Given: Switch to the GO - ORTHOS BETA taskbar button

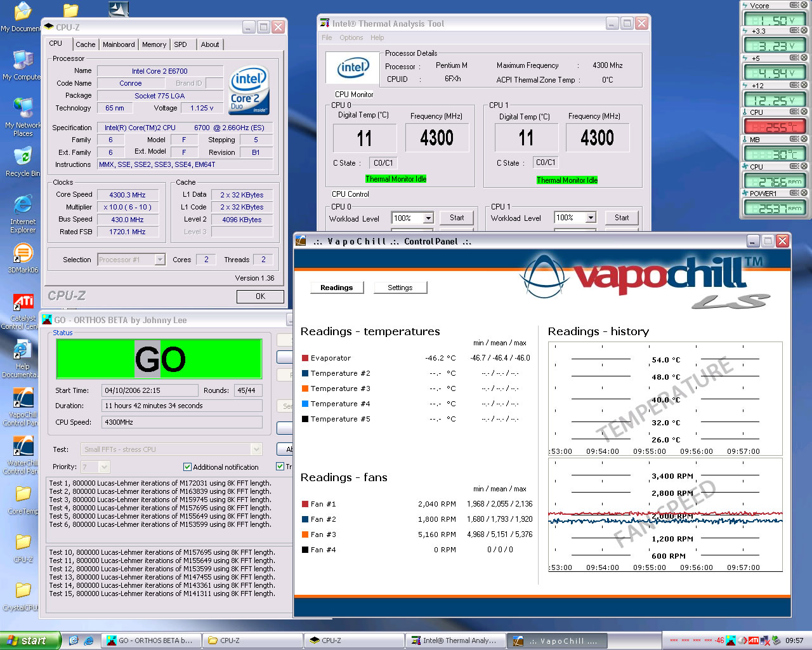Looking at the screenshot, I should point(153,640).
